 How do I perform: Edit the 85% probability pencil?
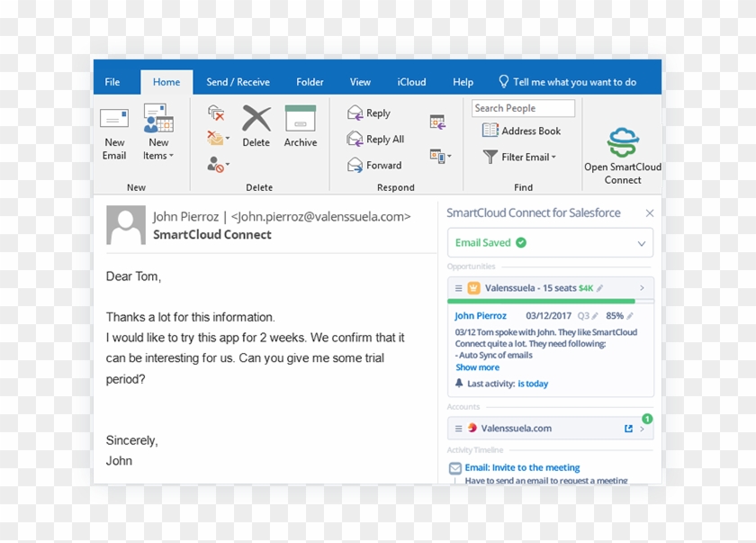pos(630,316)
